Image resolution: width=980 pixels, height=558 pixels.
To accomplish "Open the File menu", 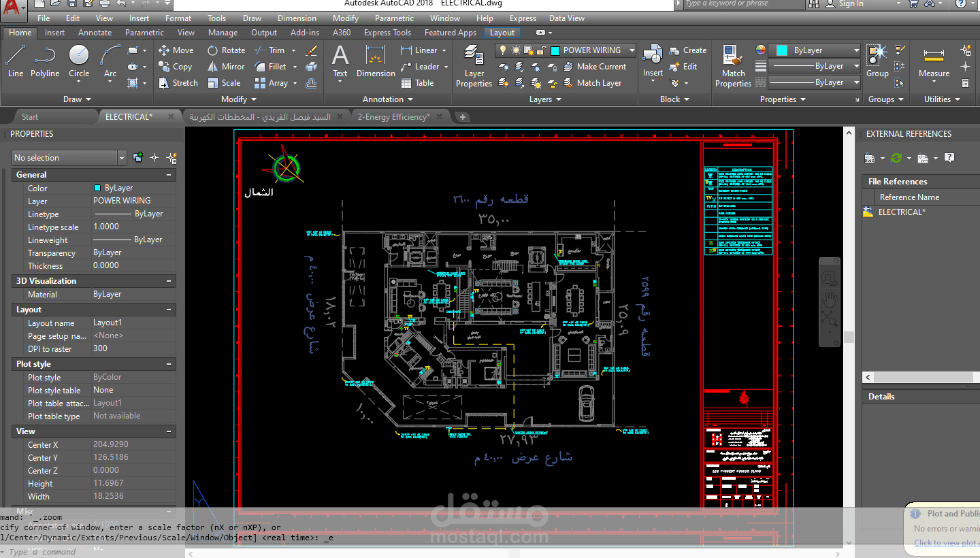I will pos(44,18).
